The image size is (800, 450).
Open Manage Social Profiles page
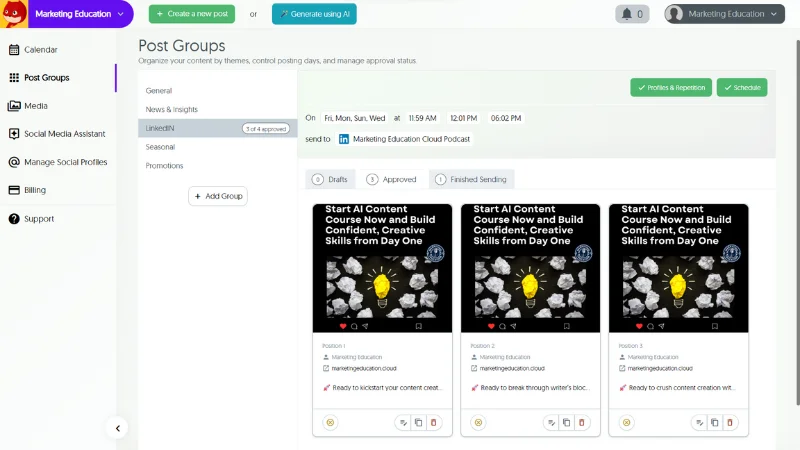tap(65, 162)
